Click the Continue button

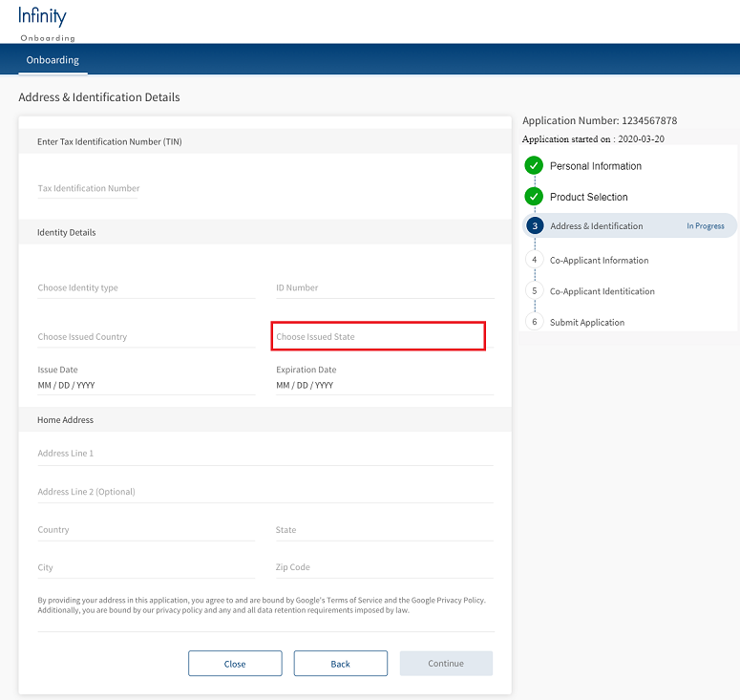(446, 664)
